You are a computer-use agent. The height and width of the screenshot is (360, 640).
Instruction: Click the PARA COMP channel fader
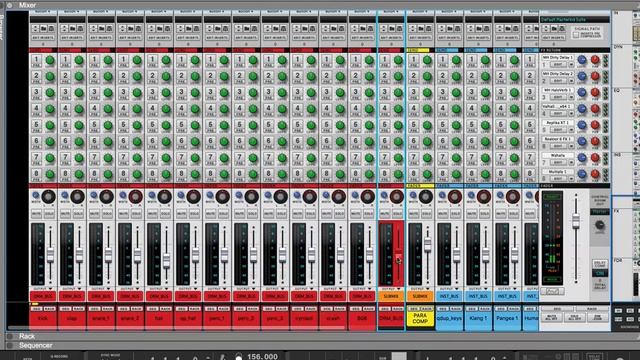click(427, 244)
